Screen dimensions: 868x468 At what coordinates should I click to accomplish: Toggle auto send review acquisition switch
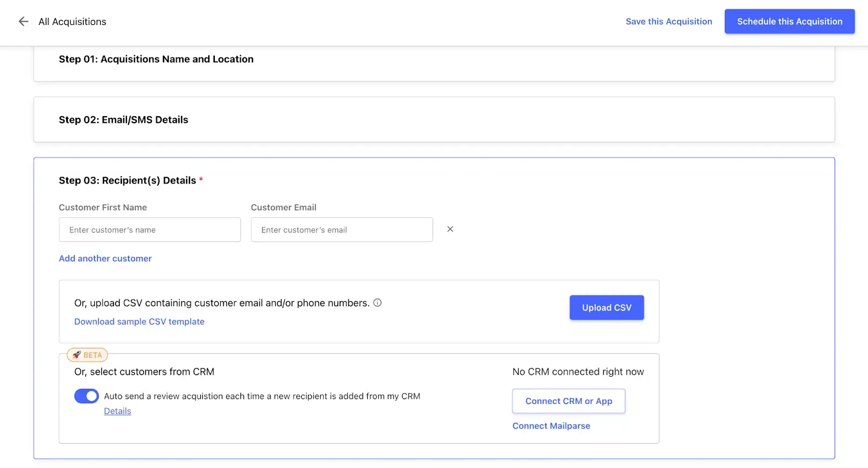[x=86, y=396]
